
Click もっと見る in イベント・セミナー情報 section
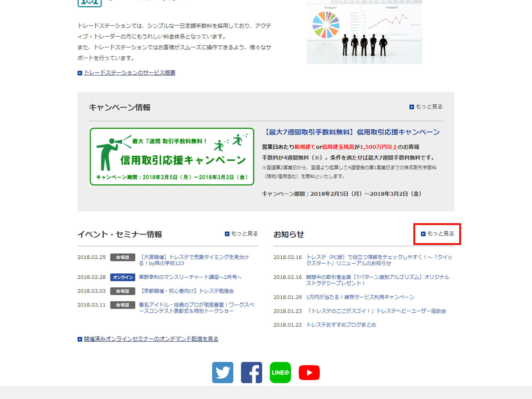pyautogui.click(x=244, y=234)
